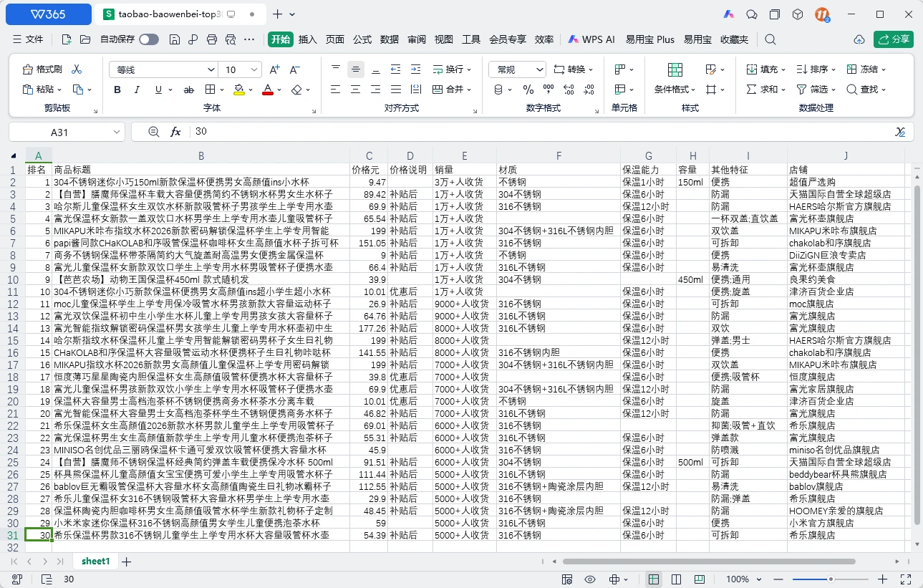Click the red font color button

(267, 90)
